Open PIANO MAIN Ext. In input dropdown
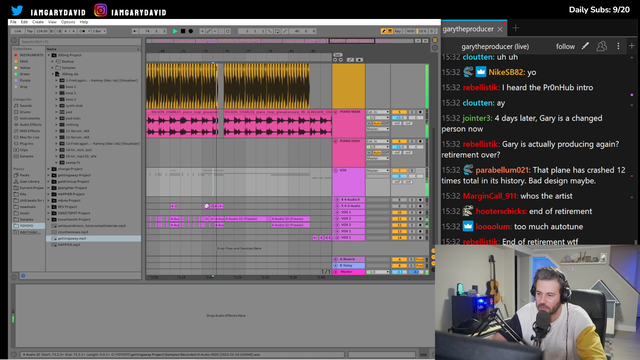The image size is (640, 360). 378,112
